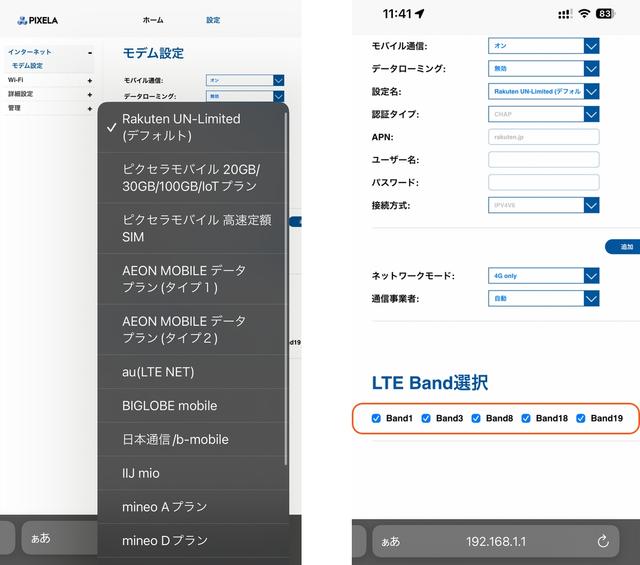Click the PIXELA logo
The height and width of the screenshot is (565, 640).
click(38, 20)
